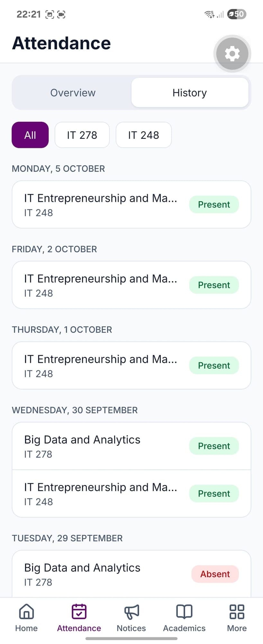The height and width of the screenshot is (644, 263).
Task: Open Thursday 1 October attendance entry
Action: pos(131,365)
